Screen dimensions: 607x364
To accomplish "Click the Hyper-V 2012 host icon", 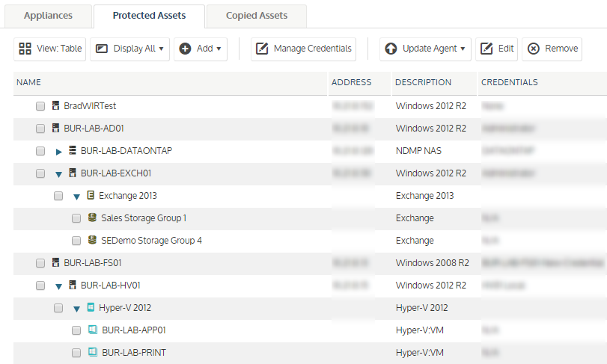I will tap(91, 307).
